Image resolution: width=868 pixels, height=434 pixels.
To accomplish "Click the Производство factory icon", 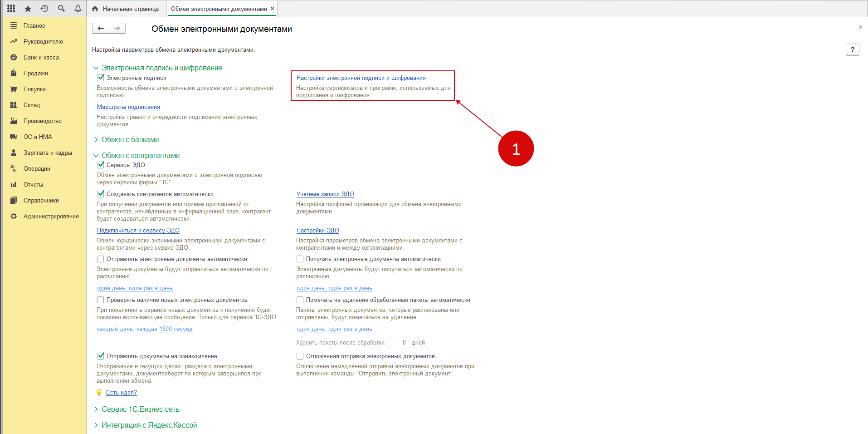I will [x=14, y=121].
